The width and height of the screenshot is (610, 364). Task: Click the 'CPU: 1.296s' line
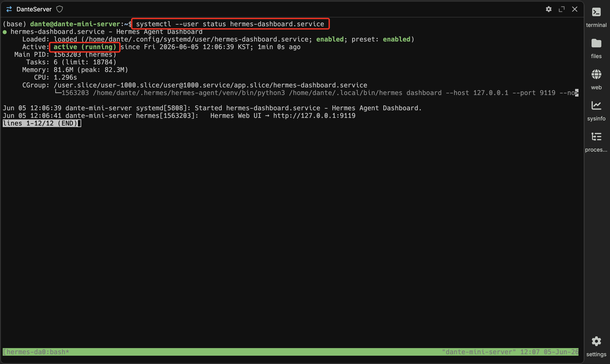coord(55,77)
